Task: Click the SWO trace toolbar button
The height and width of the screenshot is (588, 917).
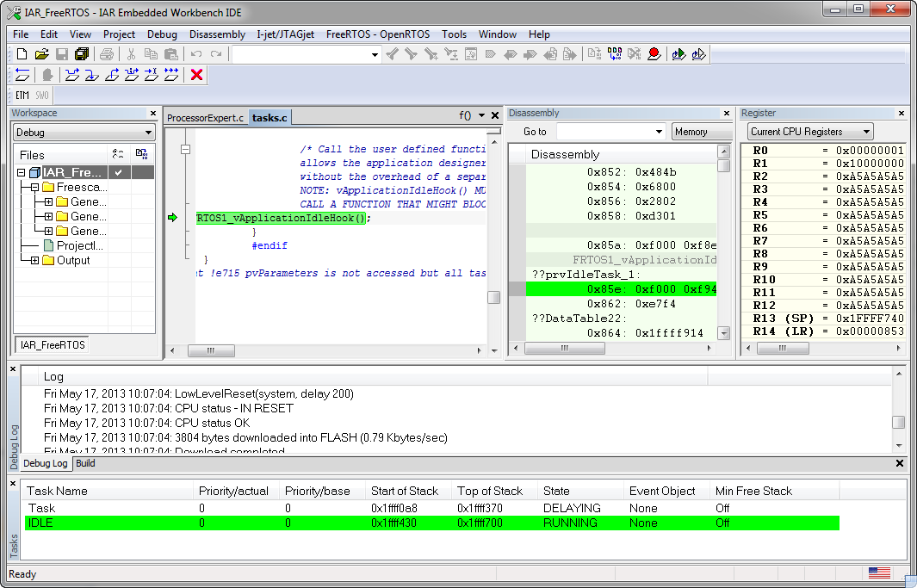Action: 42,96
